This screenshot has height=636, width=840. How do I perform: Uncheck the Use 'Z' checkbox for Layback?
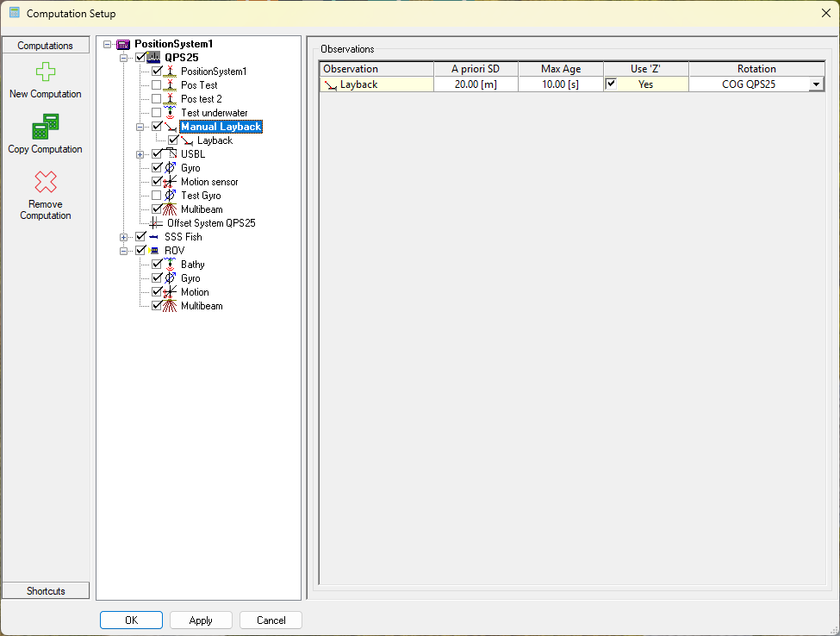click(612, 84)
